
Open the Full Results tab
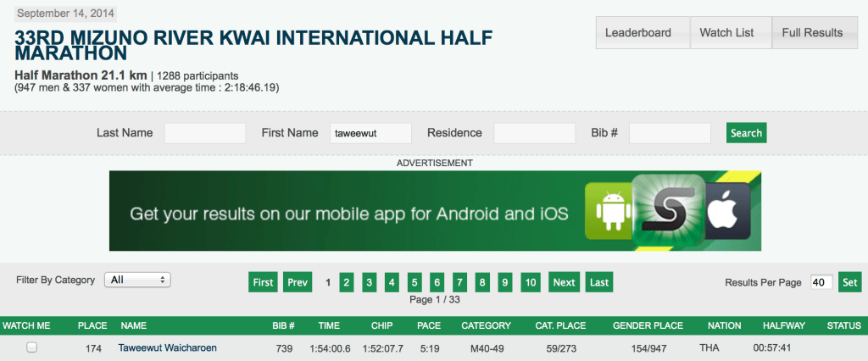(x=812, y=33)
